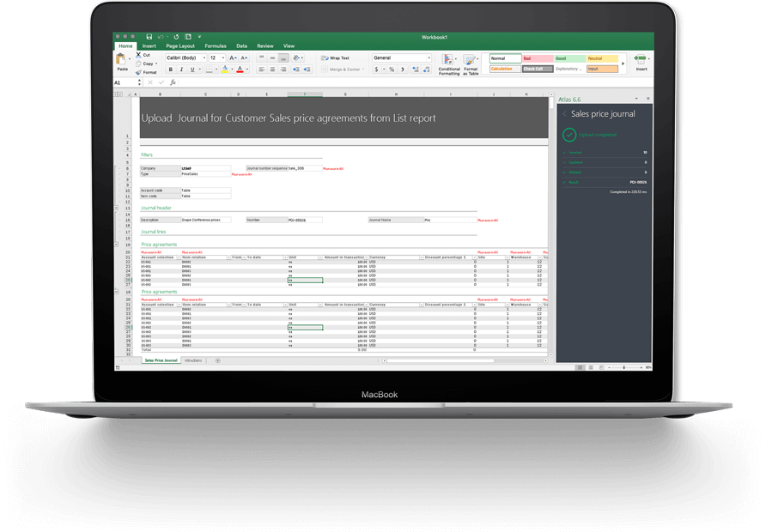Add a new sheet with plus icon
Viewport: 766px width, 532px height.
218,360
